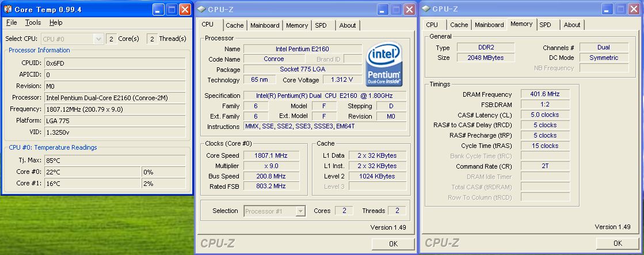This screenshot has width=644, height=255.
Task: Click the Core #1 load value 2%
Action: (x=164, y=184)
